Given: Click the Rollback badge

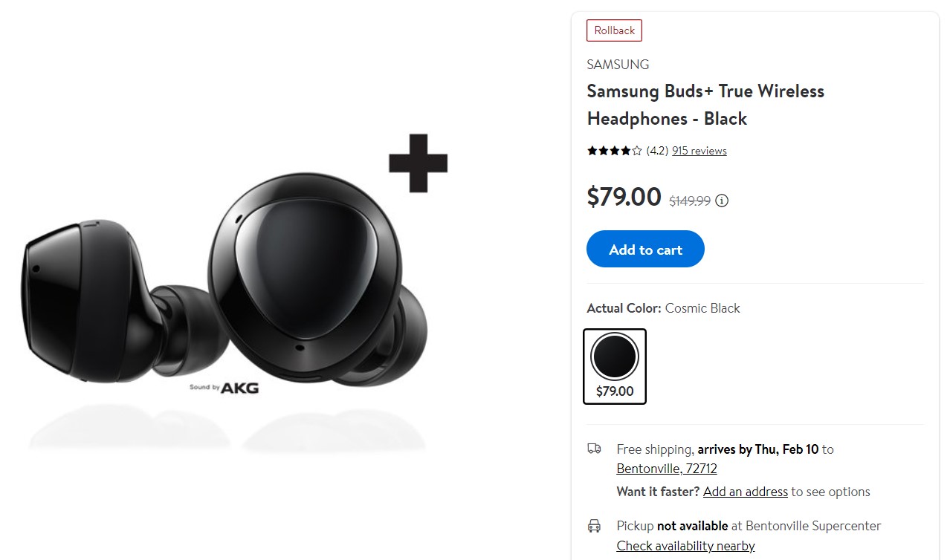Looking at the screenshot, I should click(614, 30).
